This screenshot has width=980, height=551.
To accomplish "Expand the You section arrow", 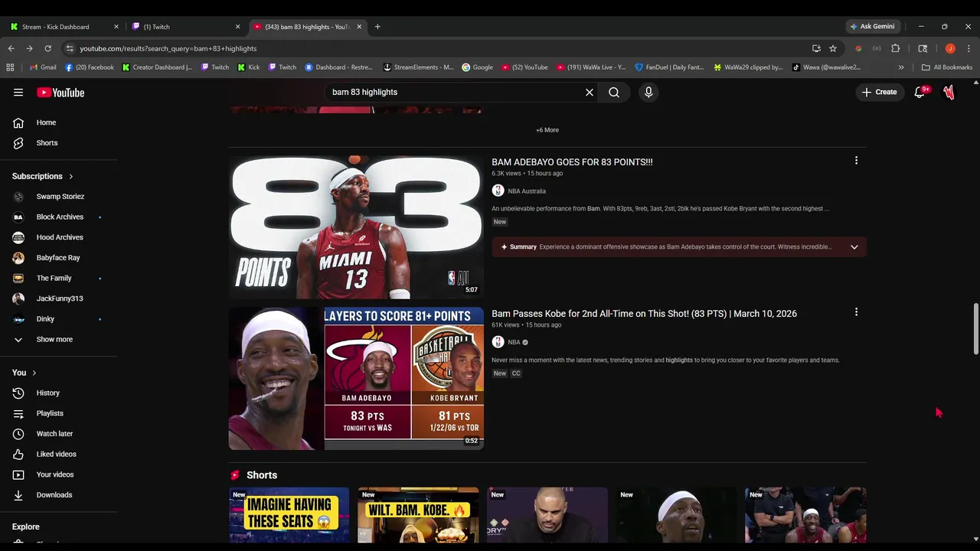I will (34, 373).
